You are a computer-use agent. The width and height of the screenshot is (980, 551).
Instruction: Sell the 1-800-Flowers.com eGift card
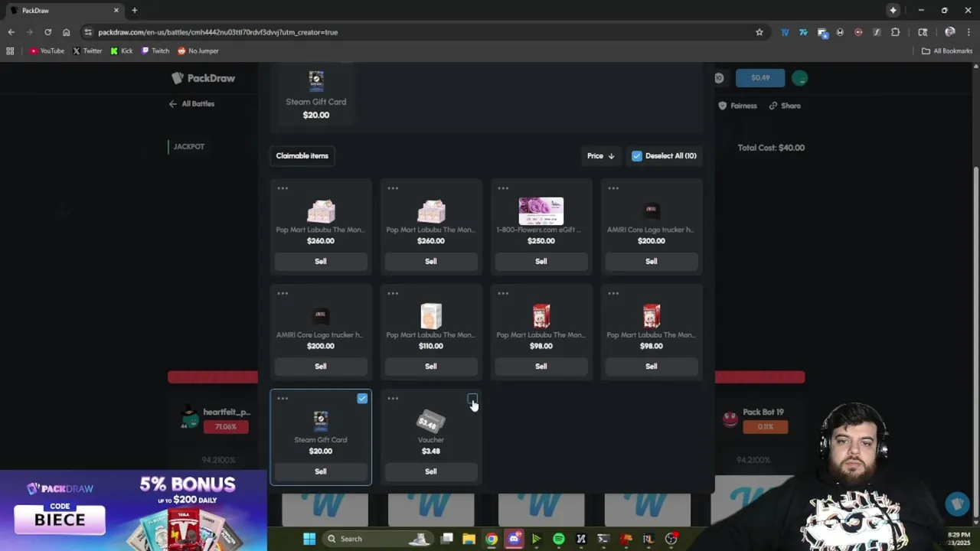pyautogui.click(x=541, y=261)
